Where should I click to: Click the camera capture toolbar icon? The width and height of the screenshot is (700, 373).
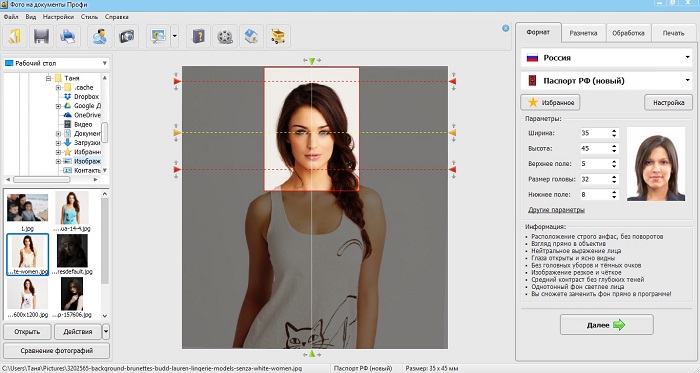[126, 36]
